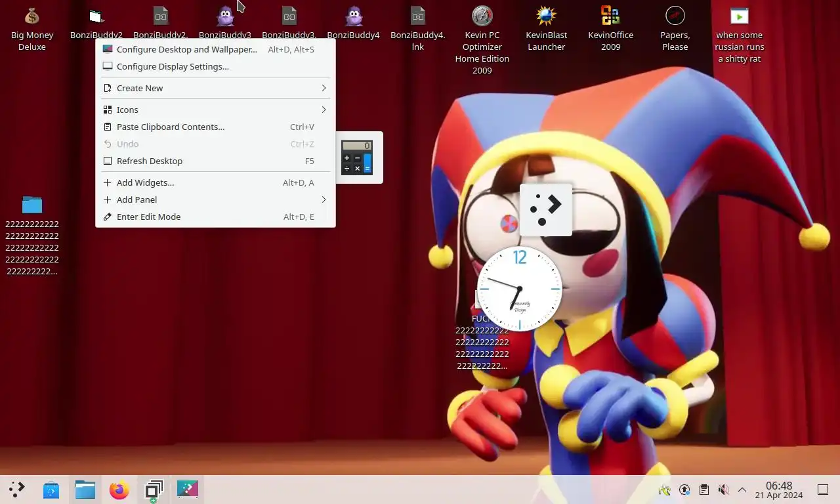The height and width of the screenshot is (504, 840).
Task: Show hidden system tray icons arrow
Action: coord(742,490)
